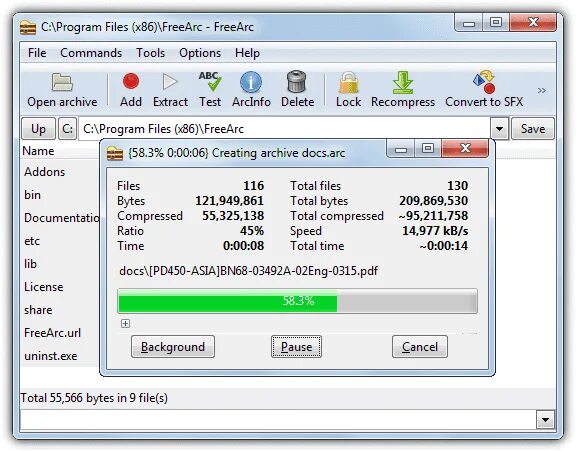Open ArcInfo from the blue info icon

click(251, 82)
